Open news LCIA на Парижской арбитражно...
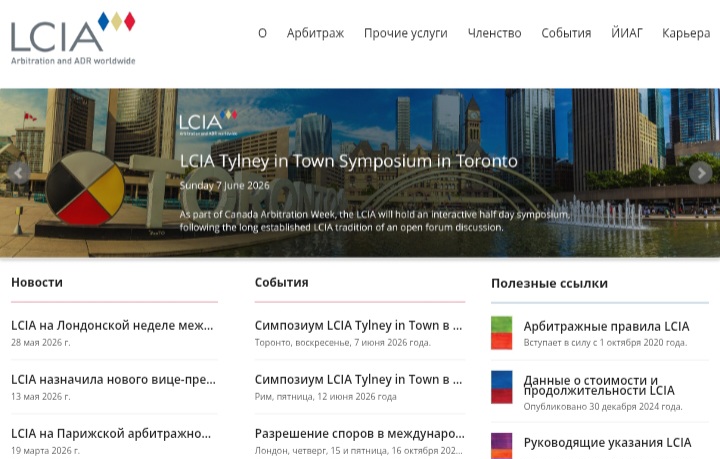720x459 pixels. pyautogui.click(x=111, y=434)
